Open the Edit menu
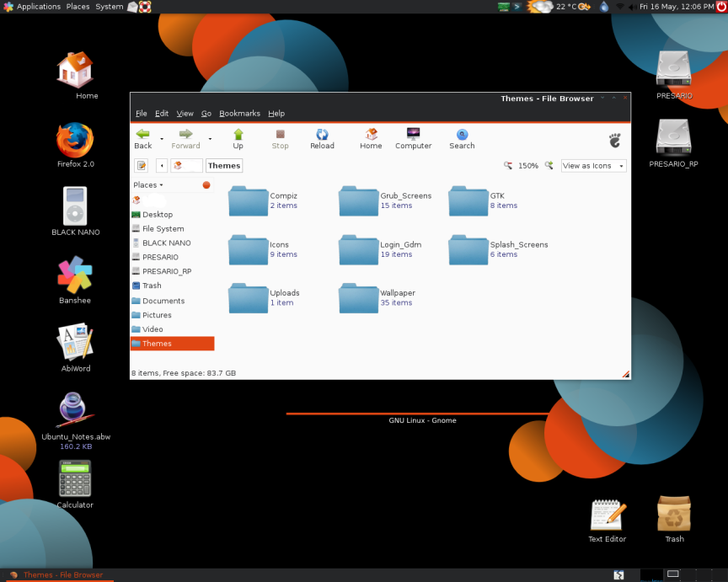 coord(162,113)
